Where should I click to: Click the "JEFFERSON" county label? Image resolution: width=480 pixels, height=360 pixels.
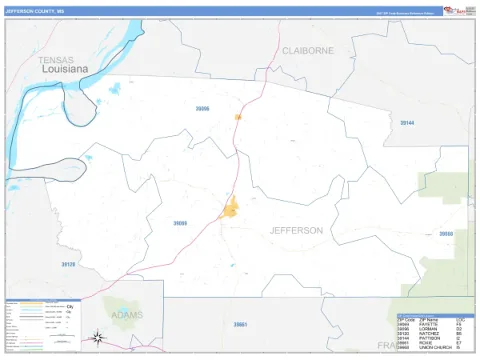tap(296, 230)
